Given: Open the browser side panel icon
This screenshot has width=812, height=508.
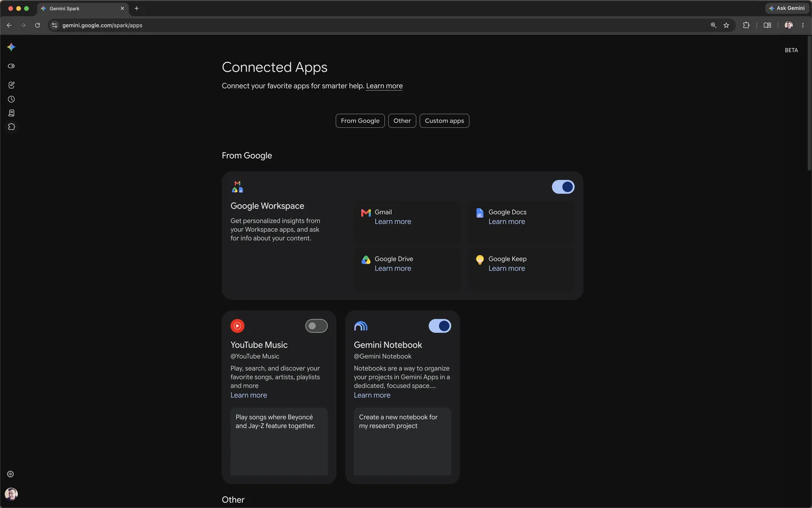Looking at the screenshot, I should 767,25.
